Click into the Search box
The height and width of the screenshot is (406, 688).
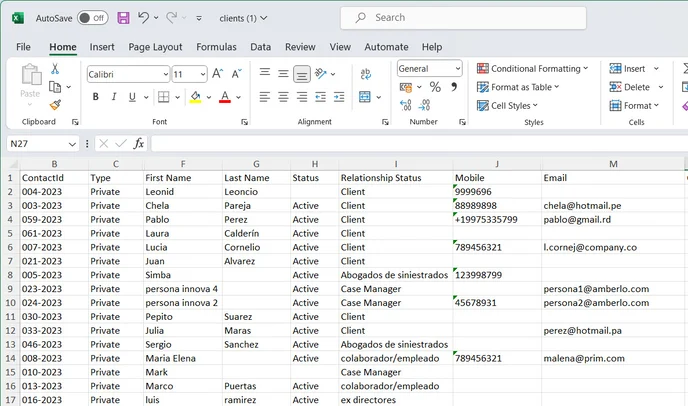pos(463,18)
